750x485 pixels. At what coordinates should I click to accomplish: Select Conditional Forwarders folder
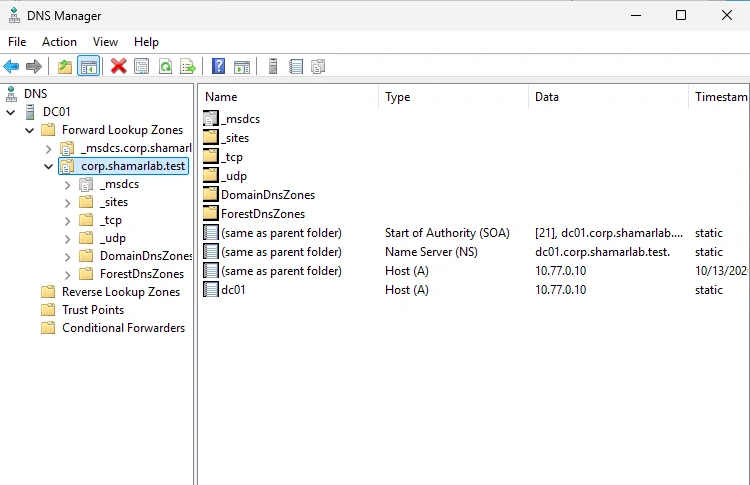[x=123, y=328]
